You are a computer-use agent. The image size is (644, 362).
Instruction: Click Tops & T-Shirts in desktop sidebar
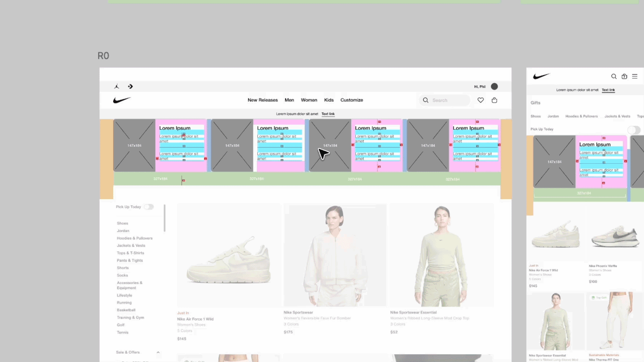(130, 253)
